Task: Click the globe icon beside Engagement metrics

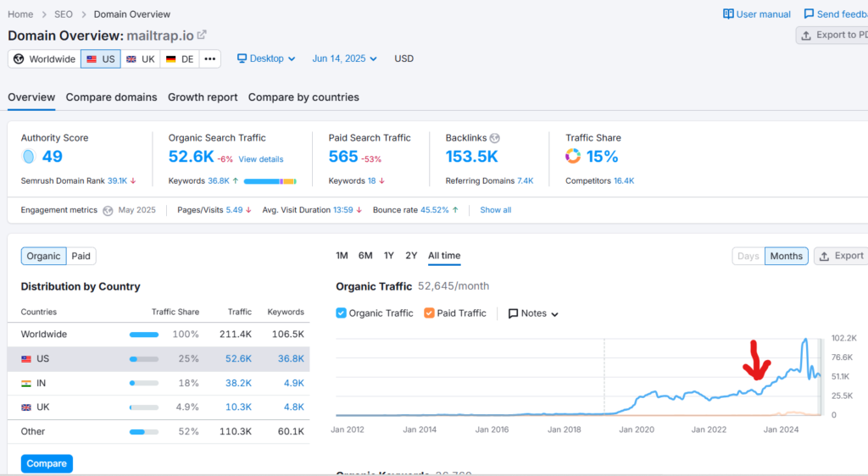Action: 108,210
